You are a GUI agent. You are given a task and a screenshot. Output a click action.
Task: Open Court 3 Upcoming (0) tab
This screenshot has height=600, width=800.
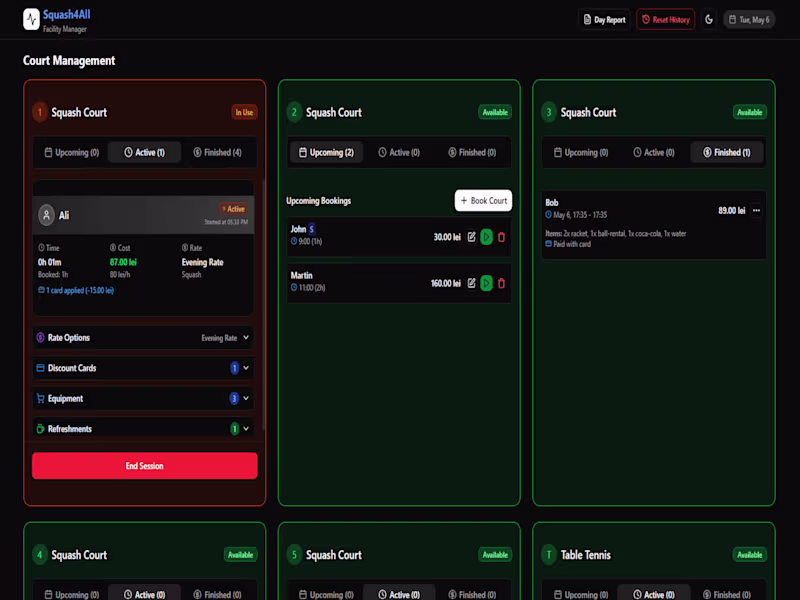tap(581, 152)
